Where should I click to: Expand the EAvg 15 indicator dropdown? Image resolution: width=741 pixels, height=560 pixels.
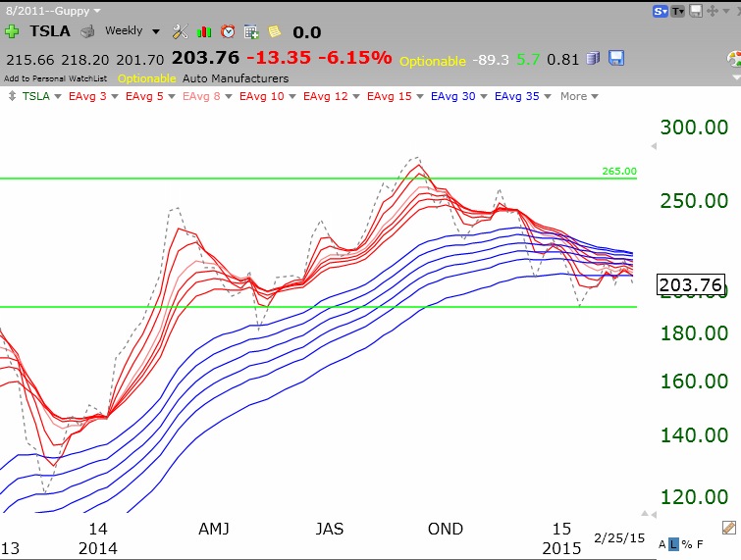click(420, 96)
